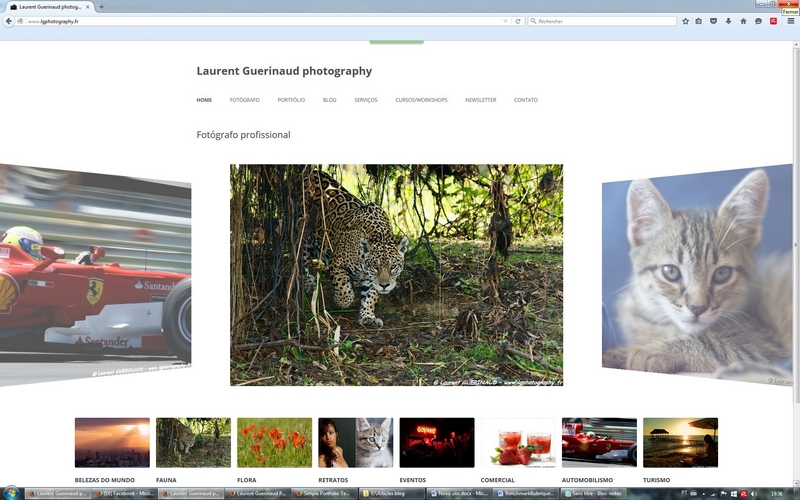Click the address bar with www.lgphotography.fr
This screenshot has height=500, width=800.
click(x=263, y=21)
